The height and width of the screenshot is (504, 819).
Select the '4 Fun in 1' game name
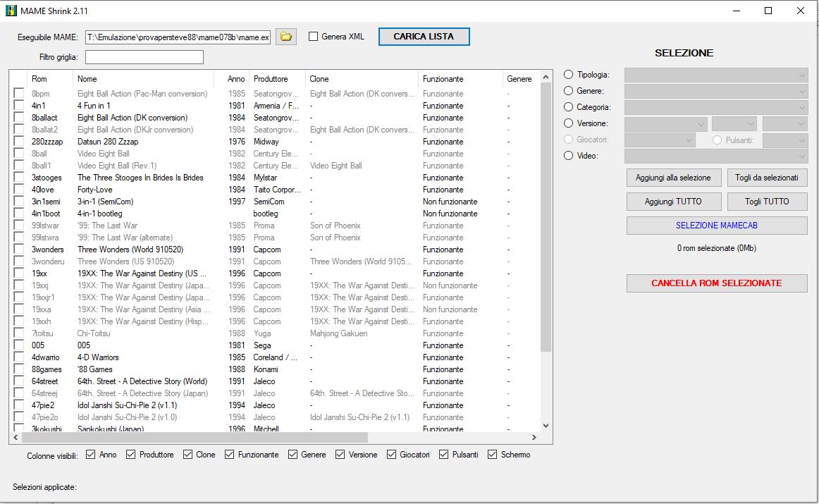[x=94, y=106]
